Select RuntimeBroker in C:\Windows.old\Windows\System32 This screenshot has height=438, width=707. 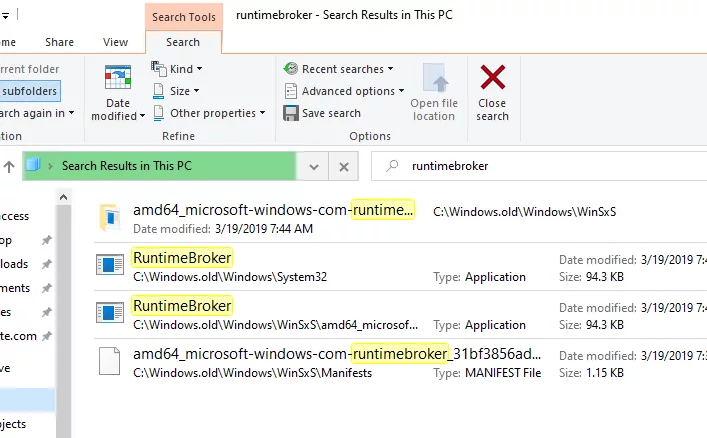click(x=182, y=258)
